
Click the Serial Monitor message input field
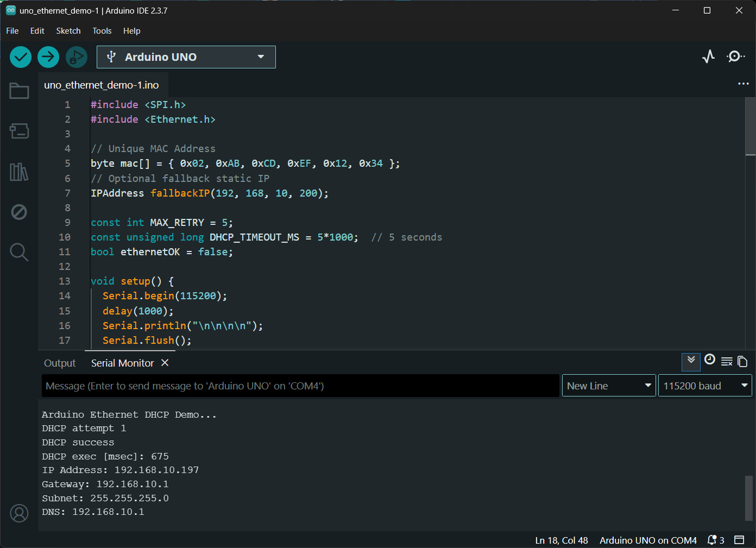(300, 386)
